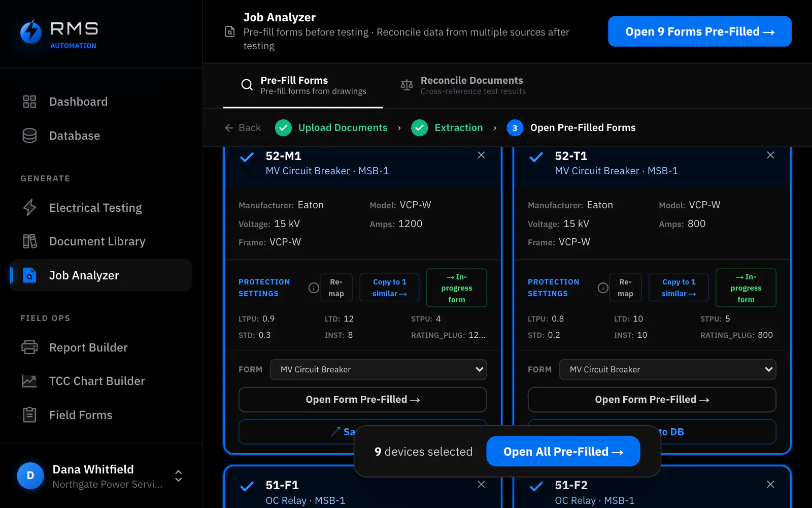Click the Back arrow link
The width and height of the screenshot is (812, 508).
click(243, 128)
